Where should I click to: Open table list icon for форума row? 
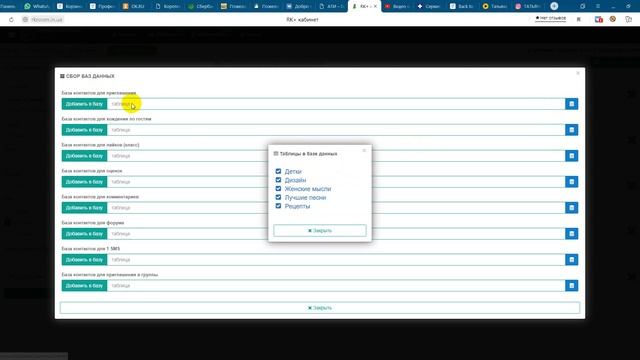coord(571,234)
